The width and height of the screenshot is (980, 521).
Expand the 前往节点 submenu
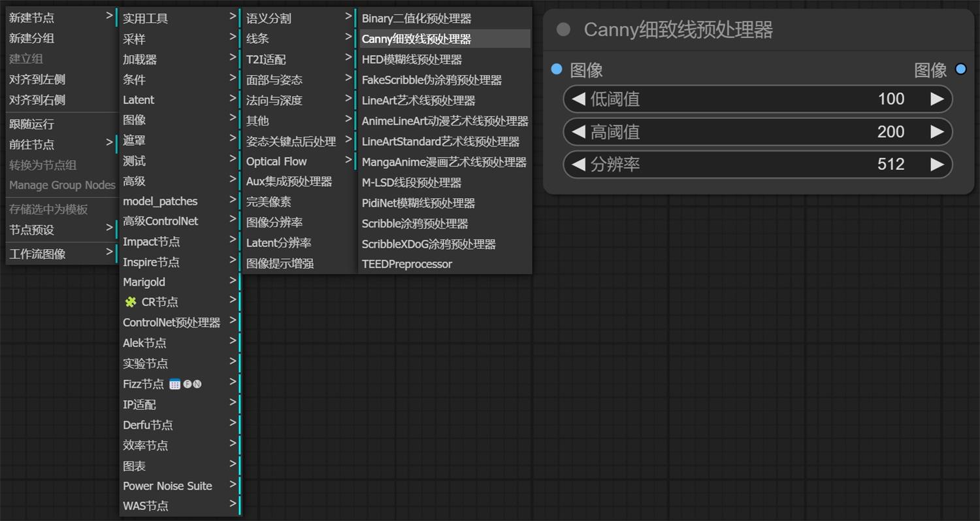click(x=61, y=144)
